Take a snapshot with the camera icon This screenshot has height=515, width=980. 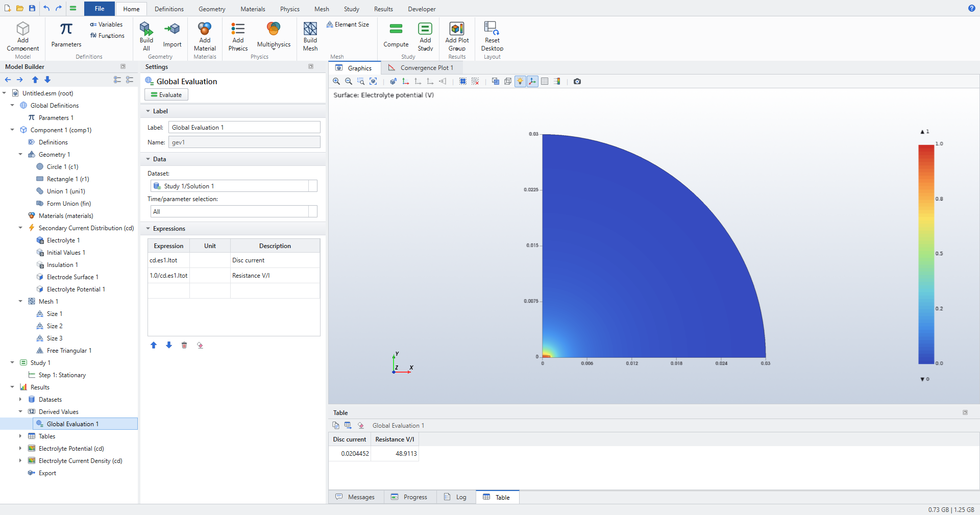pyautogui.click(x=577, y=81)
